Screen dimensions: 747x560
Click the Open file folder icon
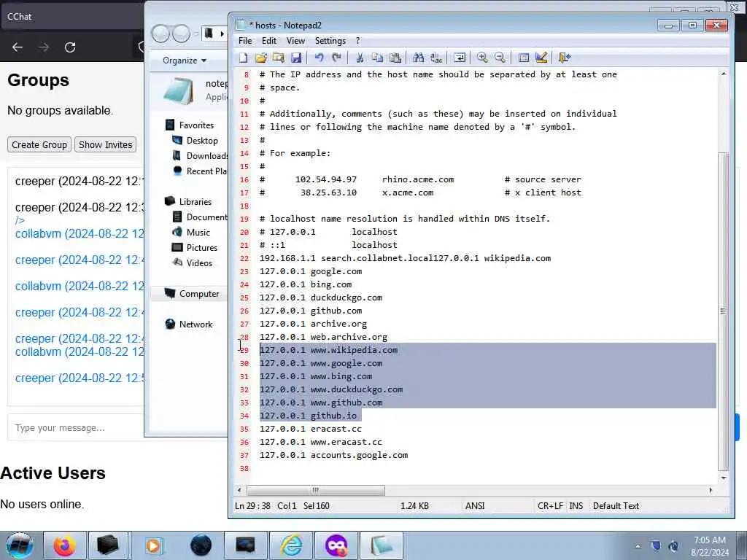point(261,58)
